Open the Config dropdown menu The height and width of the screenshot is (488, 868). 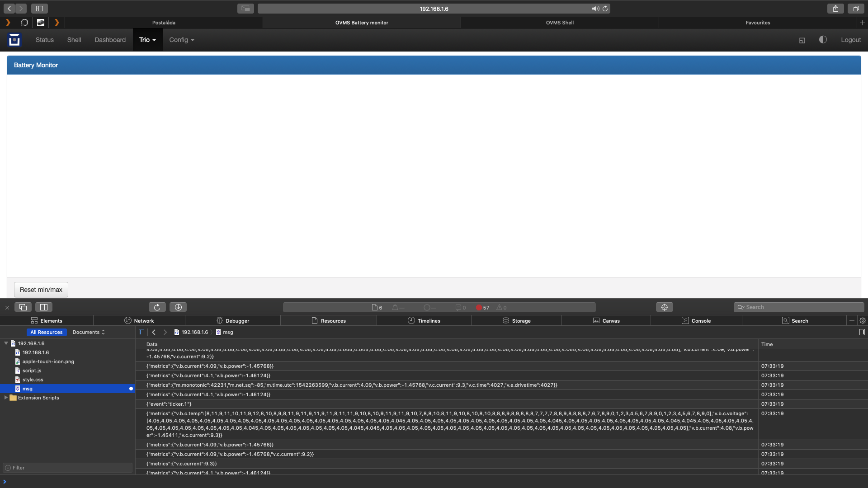181,40
